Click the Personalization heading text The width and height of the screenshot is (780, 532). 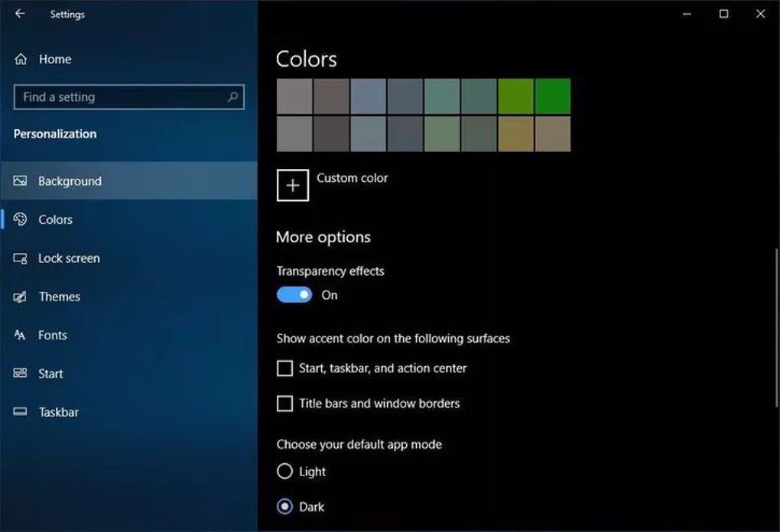(x=55, y=134)
